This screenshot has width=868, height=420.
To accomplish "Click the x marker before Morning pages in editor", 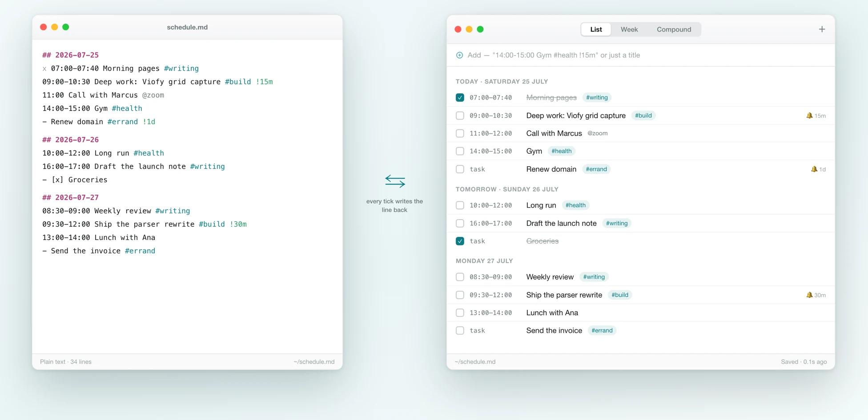I will click(x=44, y=69).
